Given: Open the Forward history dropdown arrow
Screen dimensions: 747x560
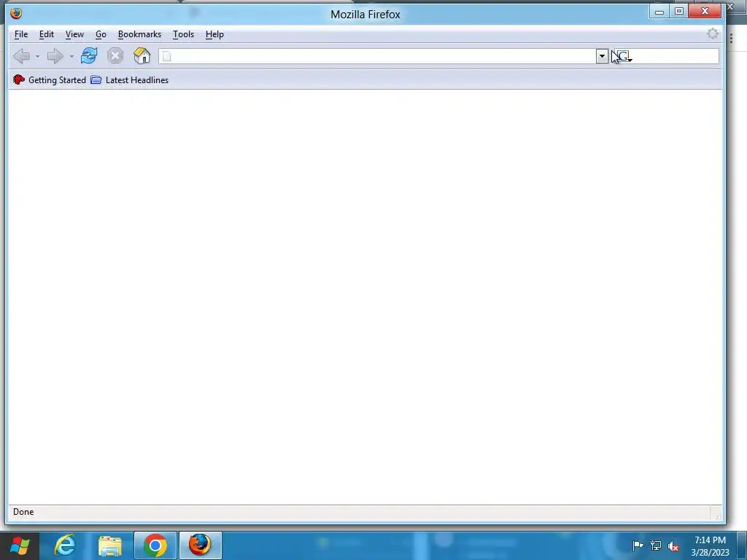Looking at the screenshot, I should [x=71, y=57].
